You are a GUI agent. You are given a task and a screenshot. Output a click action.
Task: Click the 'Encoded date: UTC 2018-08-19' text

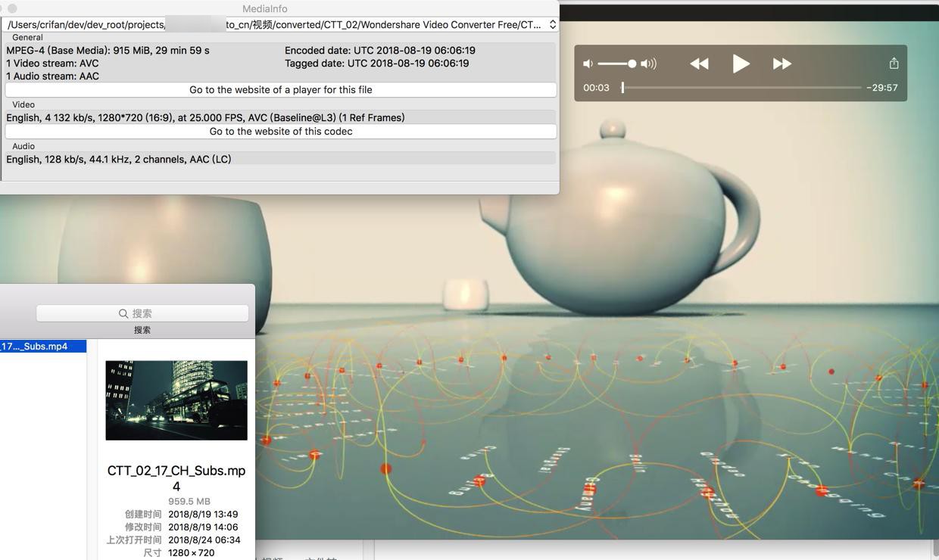380,50
